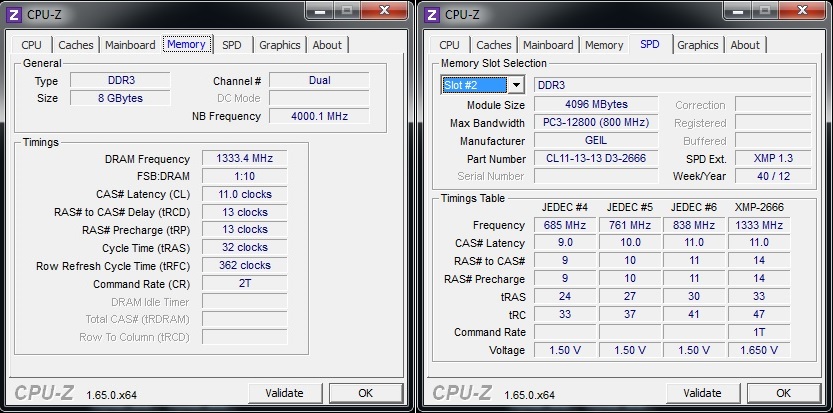This screenshot has width=833, height=413.
Task: Close the left CPU-Z window
Action: pos(386,11)
